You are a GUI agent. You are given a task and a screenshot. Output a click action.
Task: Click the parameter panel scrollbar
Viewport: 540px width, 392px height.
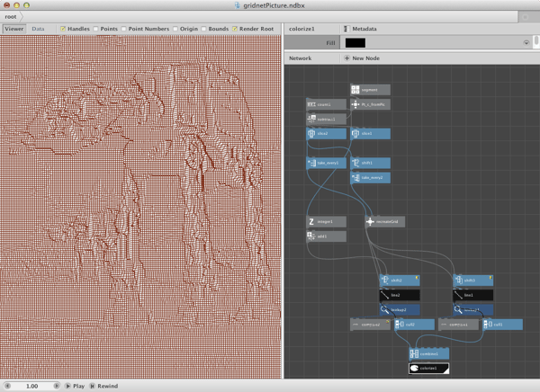(x=536, y=42)
